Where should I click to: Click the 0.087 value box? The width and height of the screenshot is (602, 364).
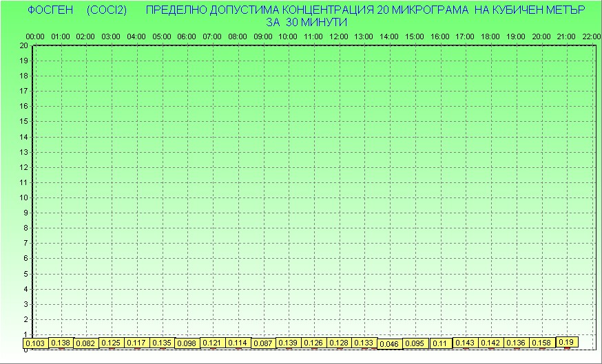click(262, 343)
